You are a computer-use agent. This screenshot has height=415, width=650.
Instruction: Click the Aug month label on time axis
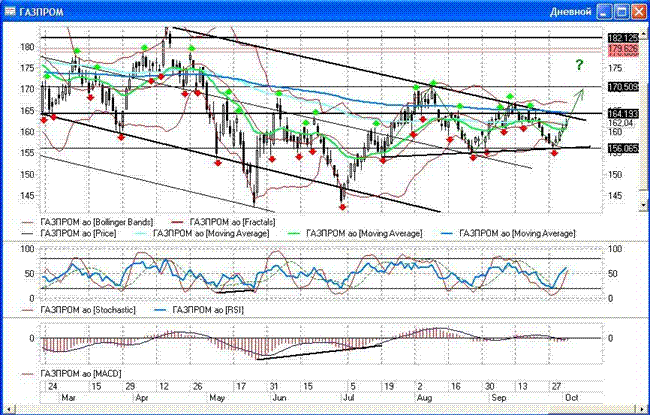(x=424, y=398)
